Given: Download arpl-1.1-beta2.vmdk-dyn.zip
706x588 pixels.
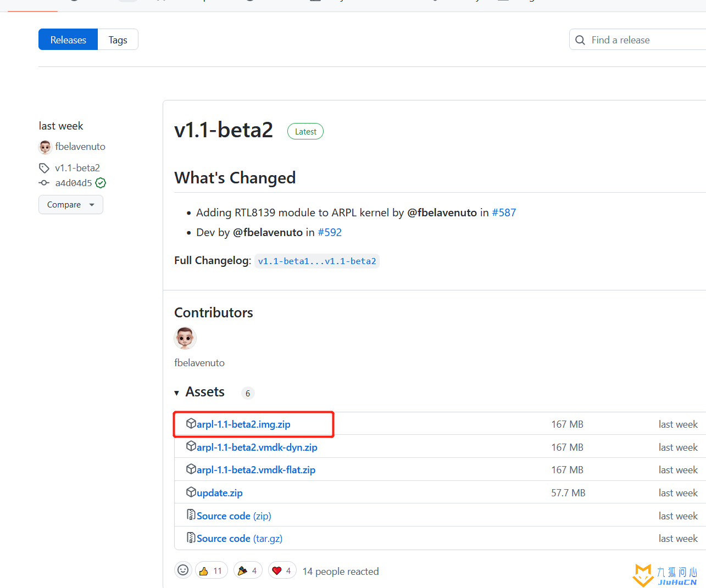Looking at the screenshot, I should (x=257, y=447).
